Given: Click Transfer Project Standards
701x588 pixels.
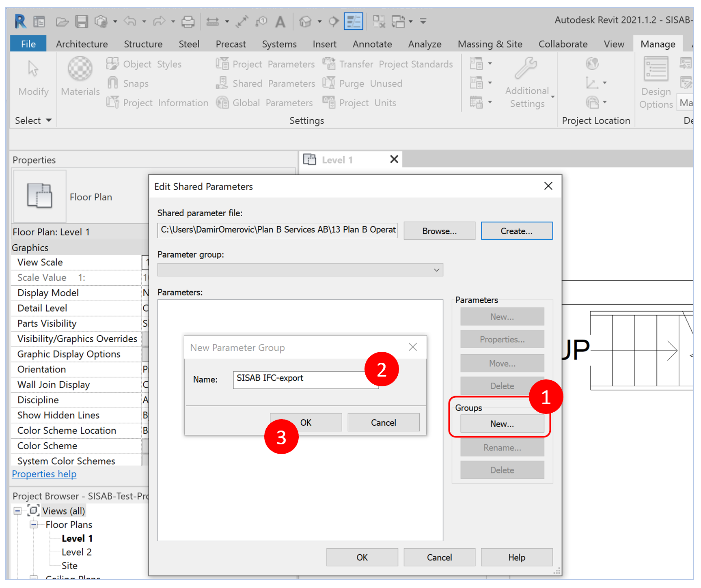Looking at the screenshot, I should [x=388, y=64].
